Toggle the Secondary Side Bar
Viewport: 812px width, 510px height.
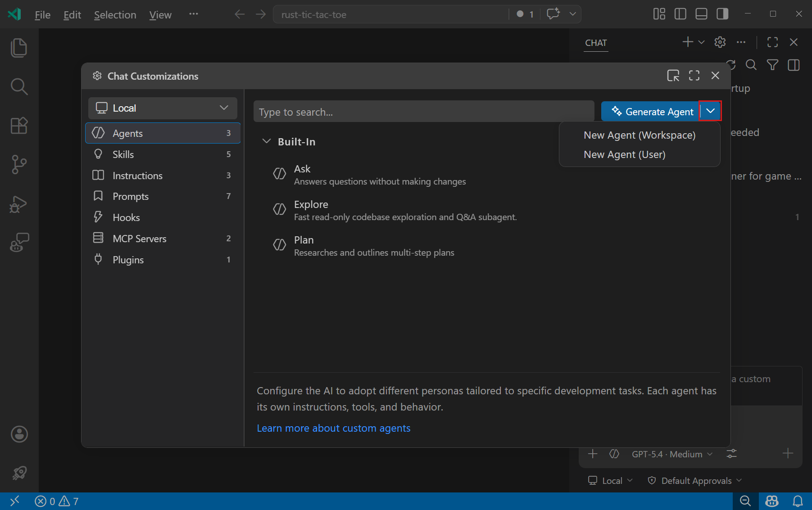(x=722, y=14)
